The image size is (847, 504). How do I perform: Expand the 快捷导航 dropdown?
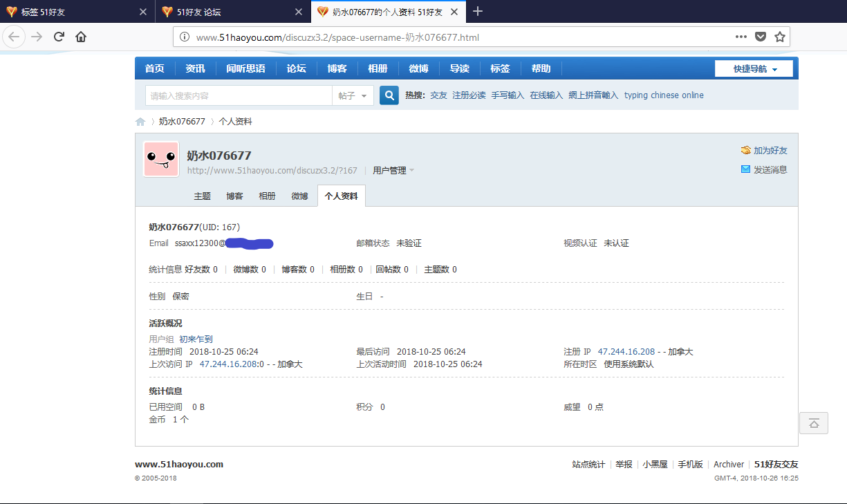(756, 69)
